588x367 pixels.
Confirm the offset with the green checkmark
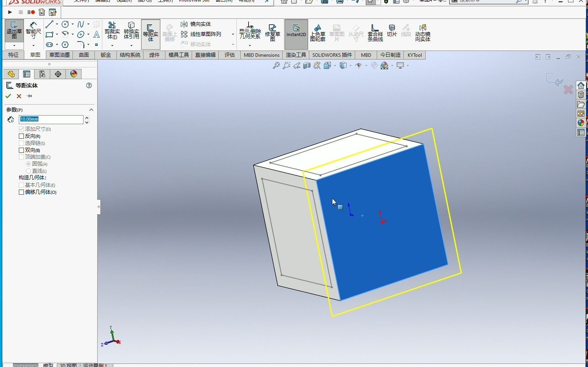[x=8, y=96]
